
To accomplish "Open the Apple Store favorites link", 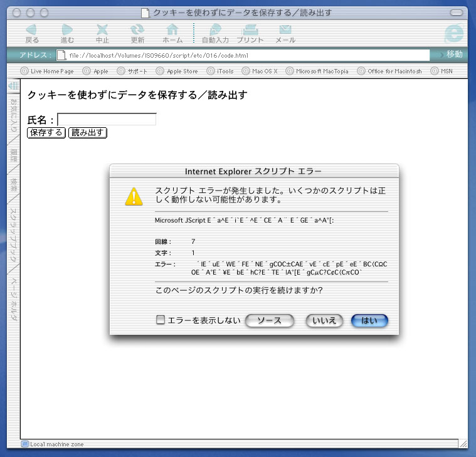I will tap(177, 71).
